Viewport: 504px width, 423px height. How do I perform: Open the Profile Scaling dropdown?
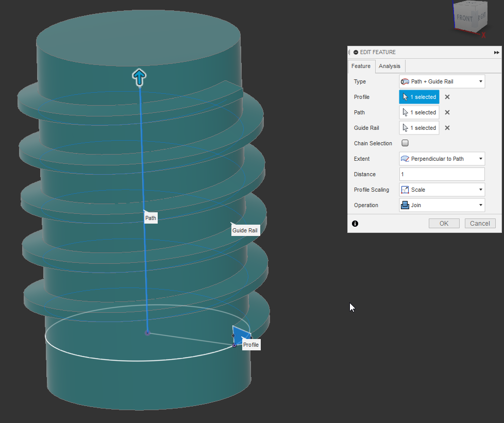442,190
